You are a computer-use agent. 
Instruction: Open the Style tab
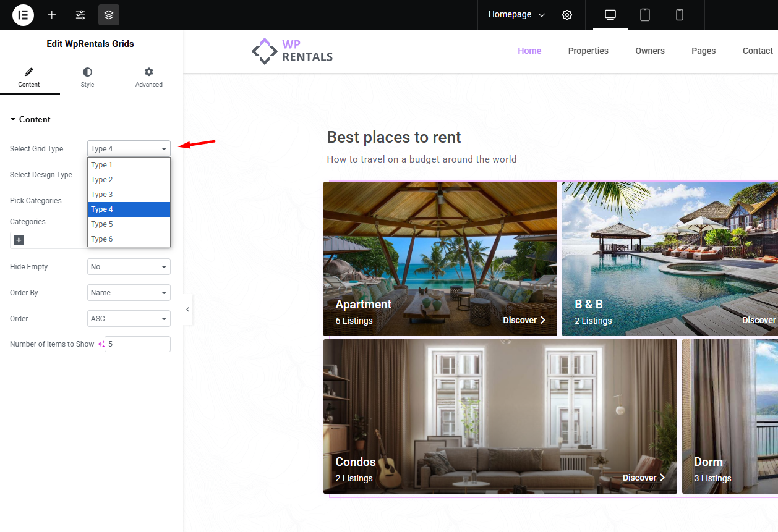87,77
